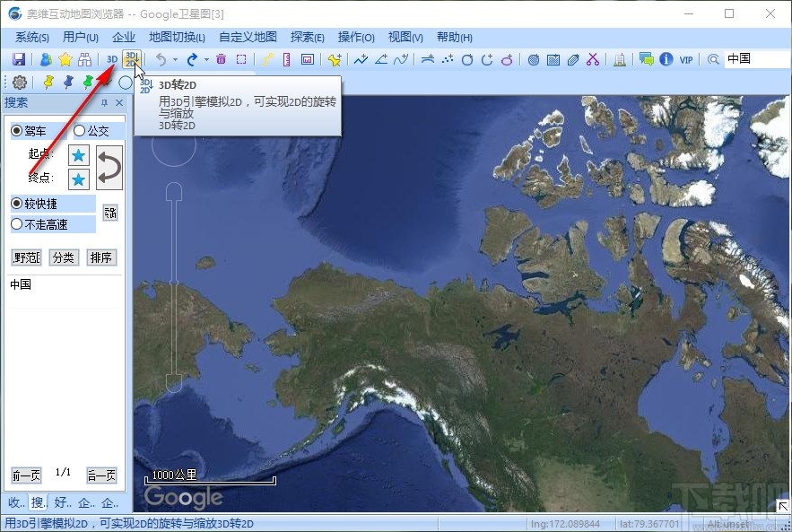Click the 3D转2D conversion icon
Screen dimensions: 792x532
point(132,59)
